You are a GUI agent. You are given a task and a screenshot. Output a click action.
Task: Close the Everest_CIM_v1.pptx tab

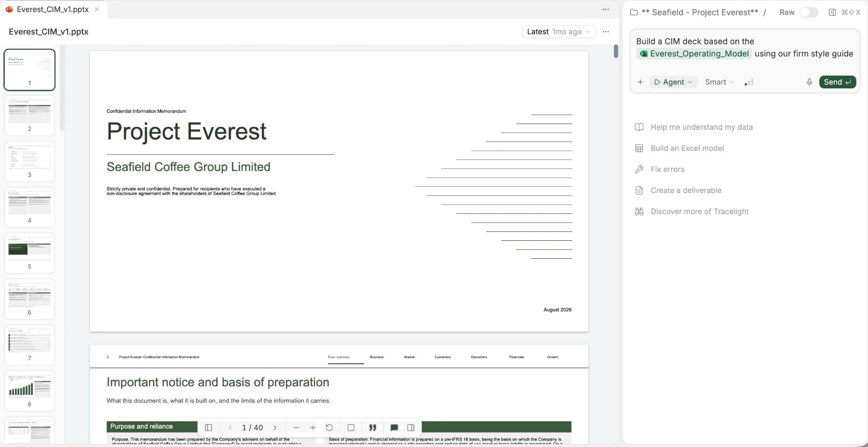97,9
